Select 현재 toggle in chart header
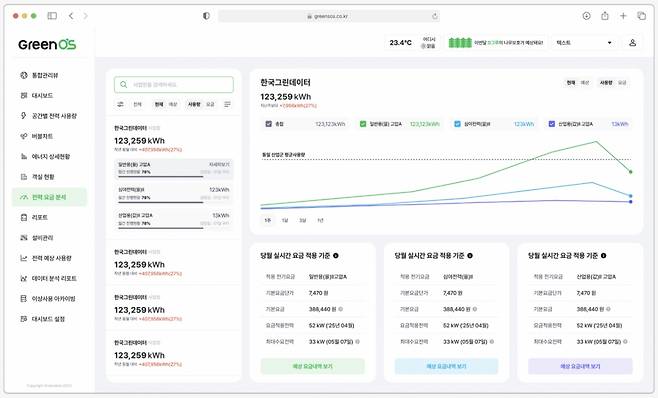The image size is (658, 398). 571,83
